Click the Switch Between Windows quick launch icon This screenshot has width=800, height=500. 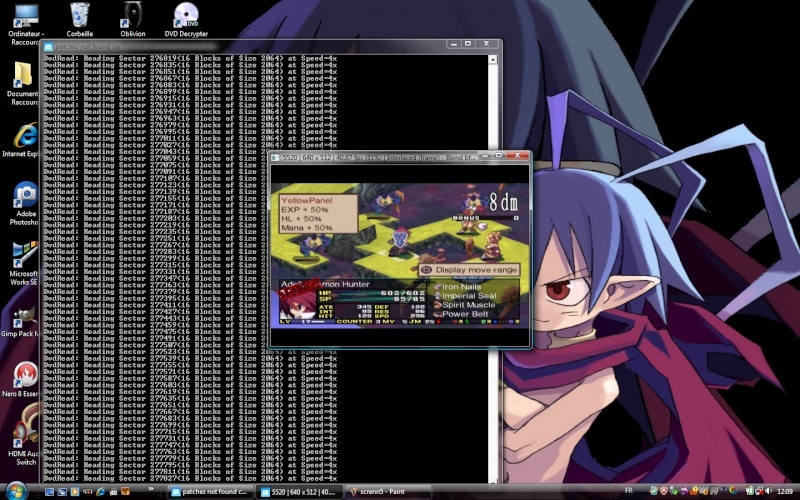click(x=62, y=492)
